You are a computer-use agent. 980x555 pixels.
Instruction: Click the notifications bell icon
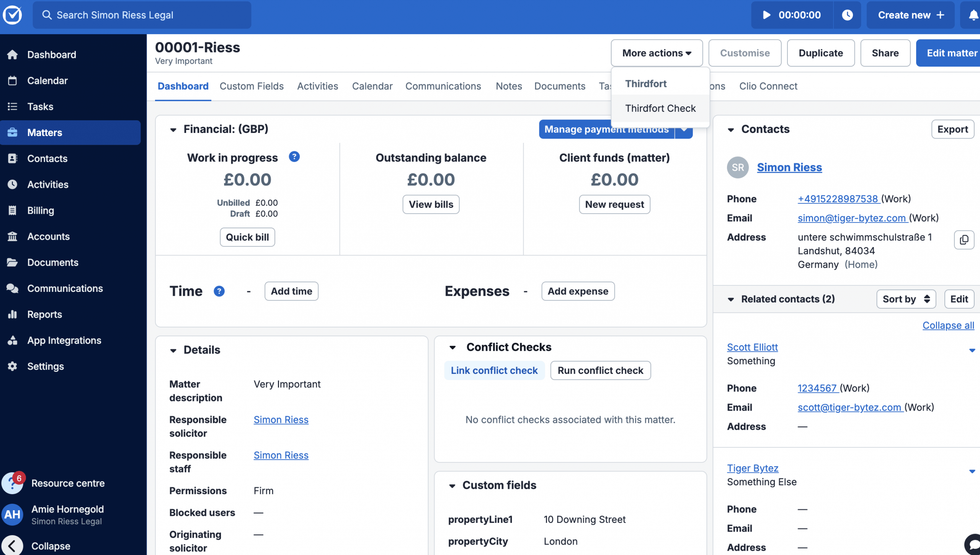973,15
